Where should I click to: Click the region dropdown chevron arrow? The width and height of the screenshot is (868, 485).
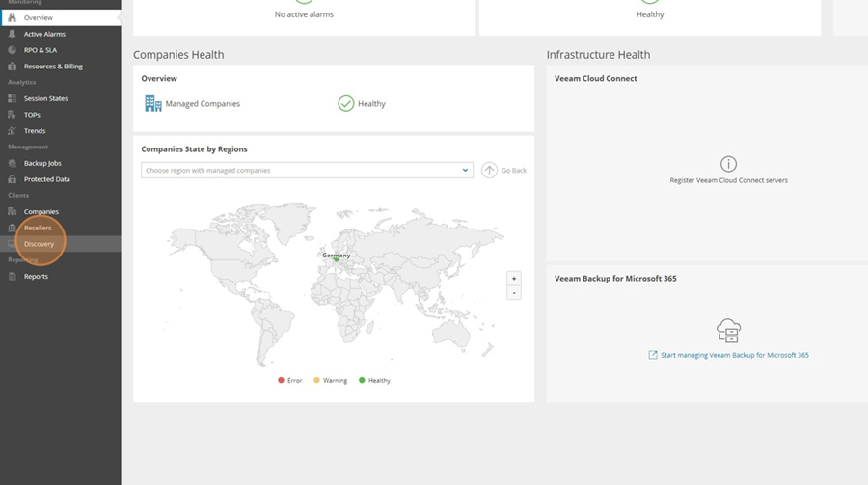(x=465, y=170)
